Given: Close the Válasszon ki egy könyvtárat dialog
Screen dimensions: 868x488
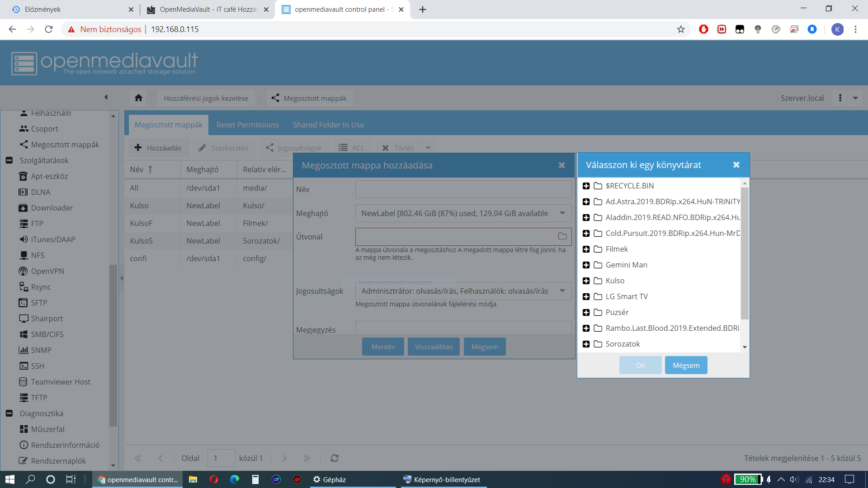Looking at the screenshot, I should click(x=736, y=165).
